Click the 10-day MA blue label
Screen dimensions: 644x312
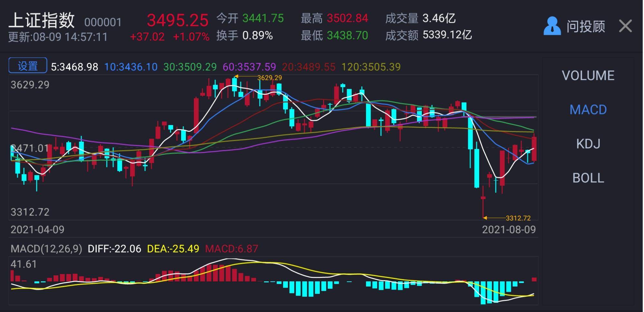pos(131,67)
